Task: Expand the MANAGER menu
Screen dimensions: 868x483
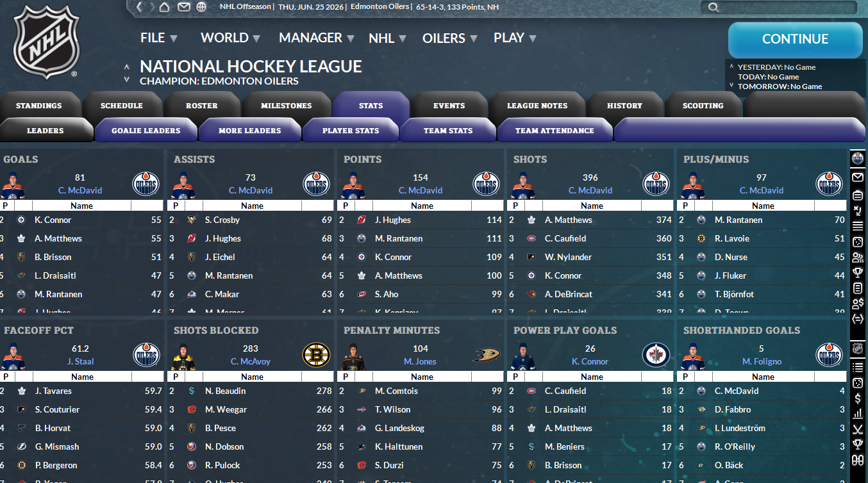Action: [317, 38]
